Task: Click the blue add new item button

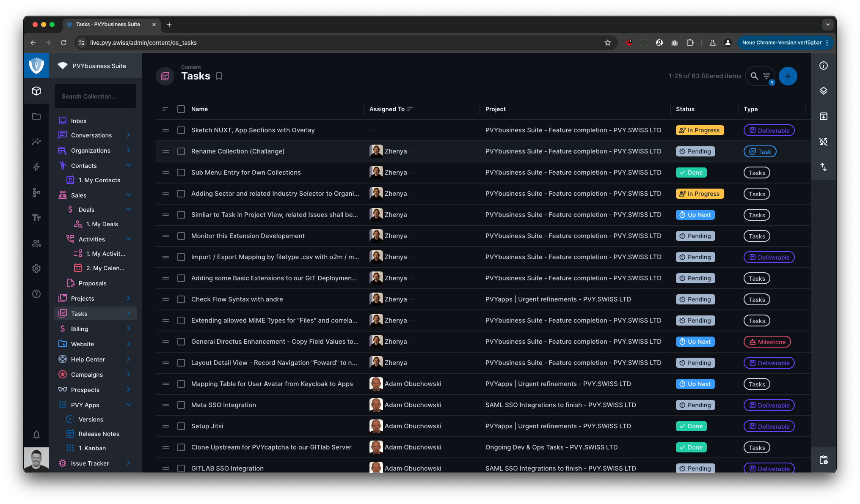Action: pyautogui.click(x=788, y=76)
